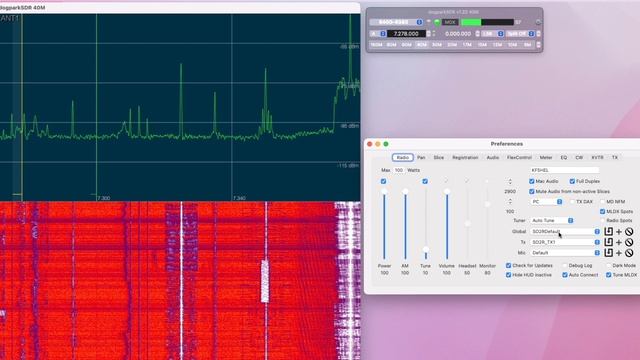This screenshot has height=360, width=640.
Task: Open the Registration tab
Action: [465, 158]
